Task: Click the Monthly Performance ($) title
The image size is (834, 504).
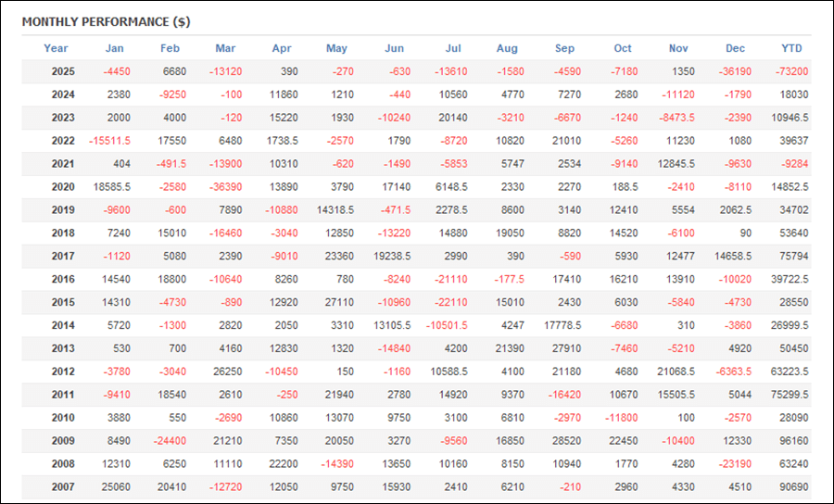Action: pyautogui.click(x=106, y=21)
